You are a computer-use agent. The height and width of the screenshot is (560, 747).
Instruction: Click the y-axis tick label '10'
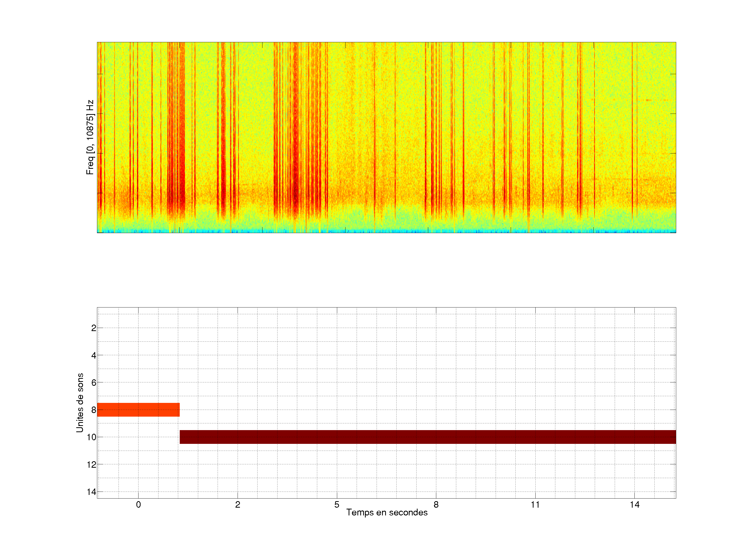tap(91, 437)
